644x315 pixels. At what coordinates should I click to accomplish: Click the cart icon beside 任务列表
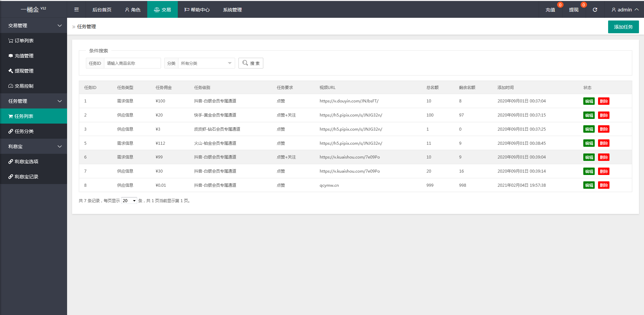(x=11, y=116)
